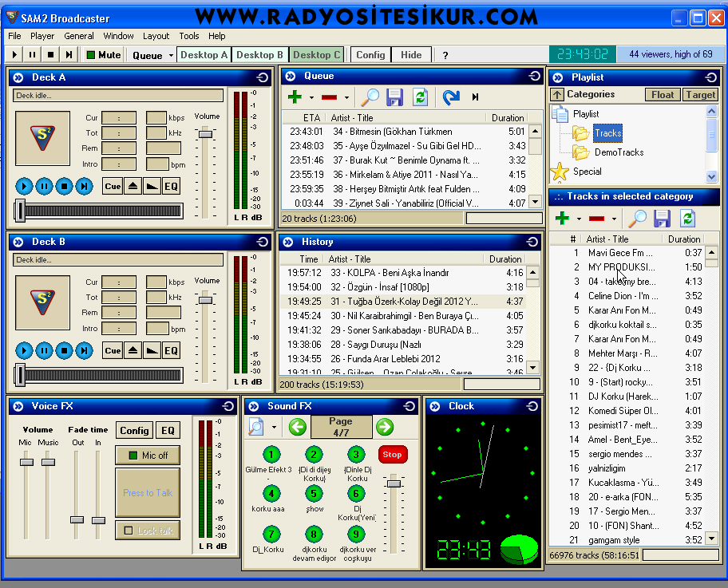Click the eject icon on Deck A
The width and height of the screenshot is (728, 588).
133,187
